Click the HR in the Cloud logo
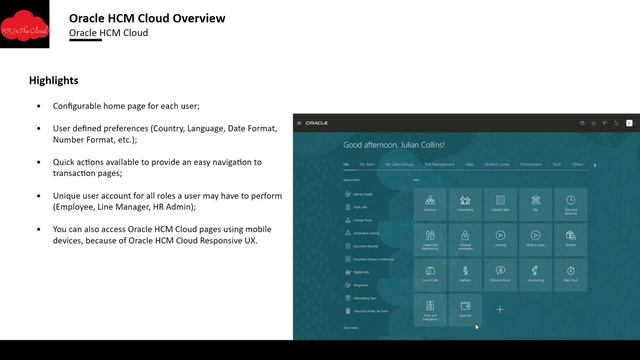 click(x=24, y=24)
